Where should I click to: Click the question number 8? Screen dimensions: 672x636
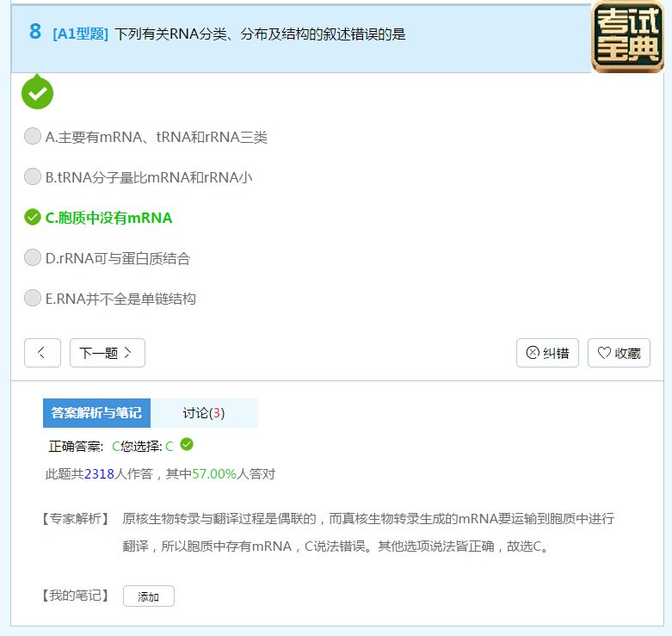coord(35,31)
